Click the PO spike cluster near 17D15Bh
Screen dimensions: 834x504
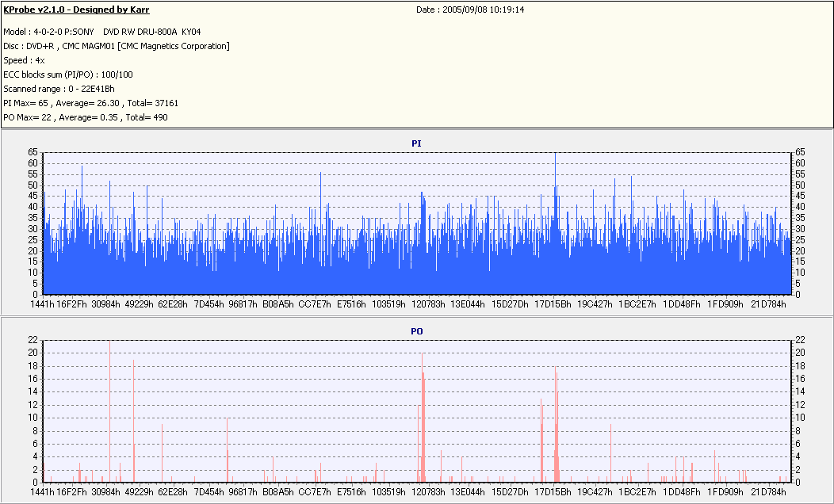[557, 424]
